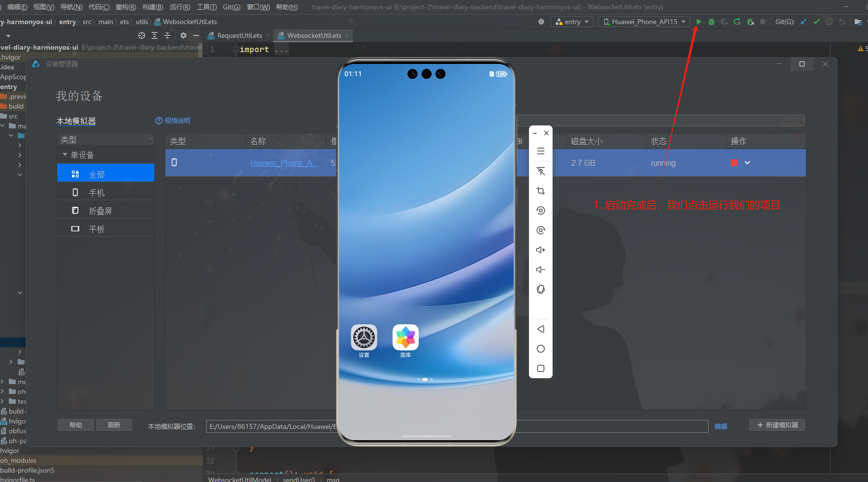Viewport: 868px width, 482px height.
Task: Click the emulator always-on-top pin icon
Action: tap(541, 171)
